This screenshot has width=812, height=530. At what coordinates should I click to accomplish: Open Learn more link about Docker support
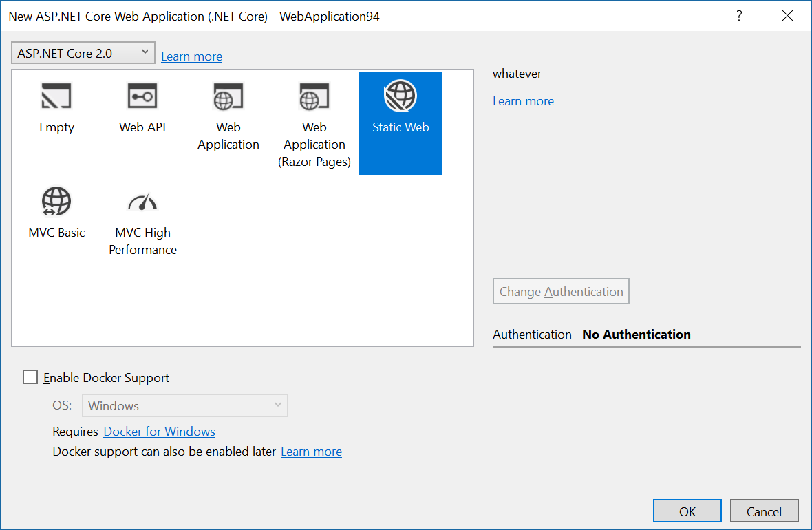pyautogui.click(x=311, y=452)
